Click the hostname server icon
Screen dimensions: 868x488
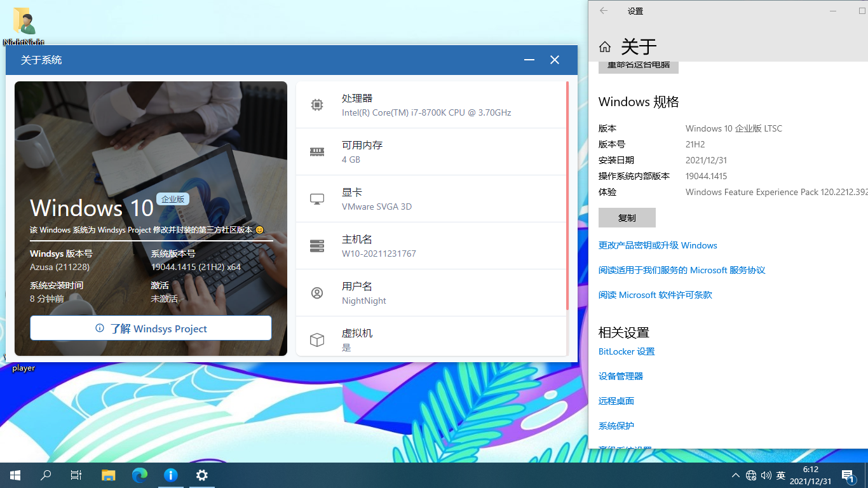(x=316, y=246)
